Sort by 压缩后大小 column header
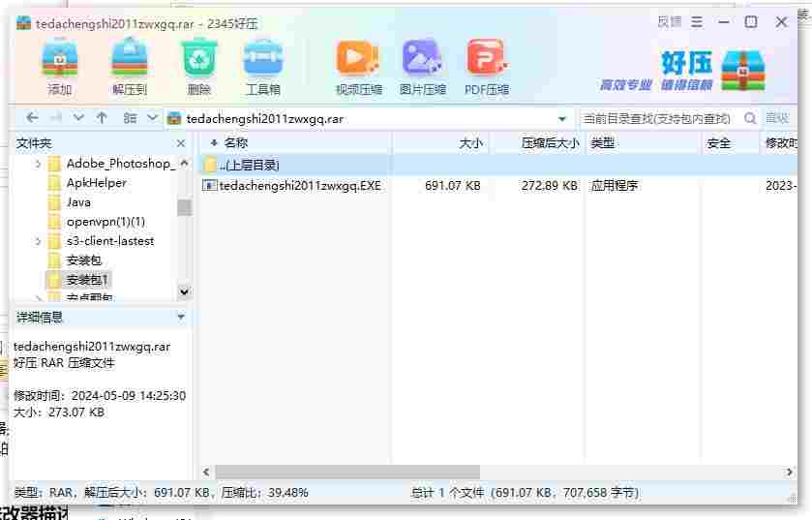 point(550,143)
